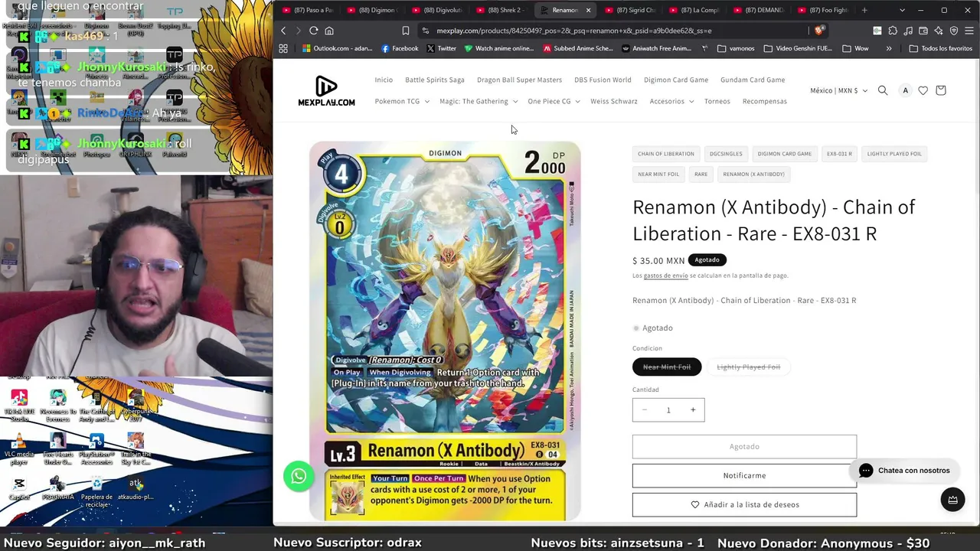The image size is (980, 551).
Task: Open WhatsApp chat floating button
Action: click(299, 476)
